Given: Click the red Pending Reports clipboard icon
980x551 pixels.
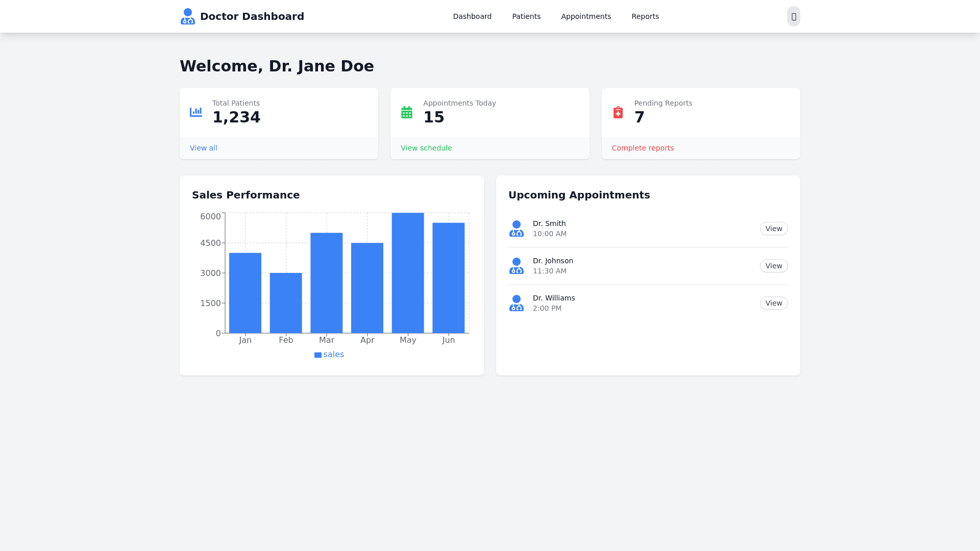Looking at the screenshot, I should tap(618, 112).
